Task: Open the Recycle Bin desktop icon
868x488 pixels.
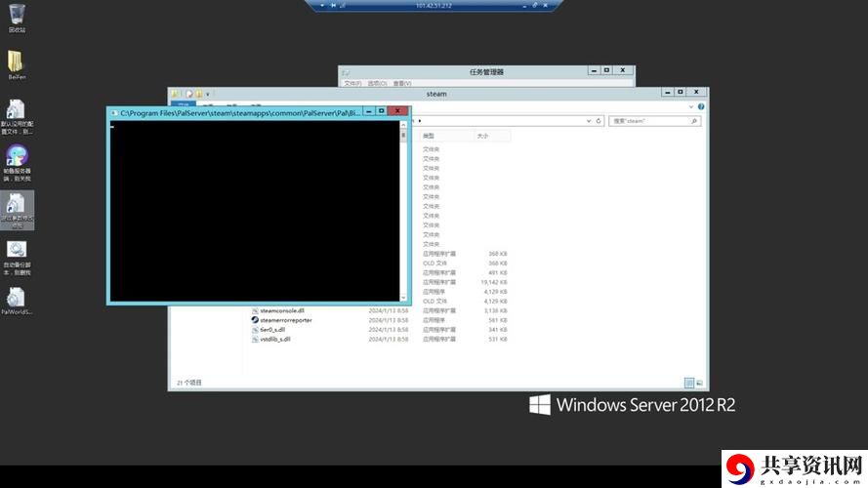Action: [17, 18]
